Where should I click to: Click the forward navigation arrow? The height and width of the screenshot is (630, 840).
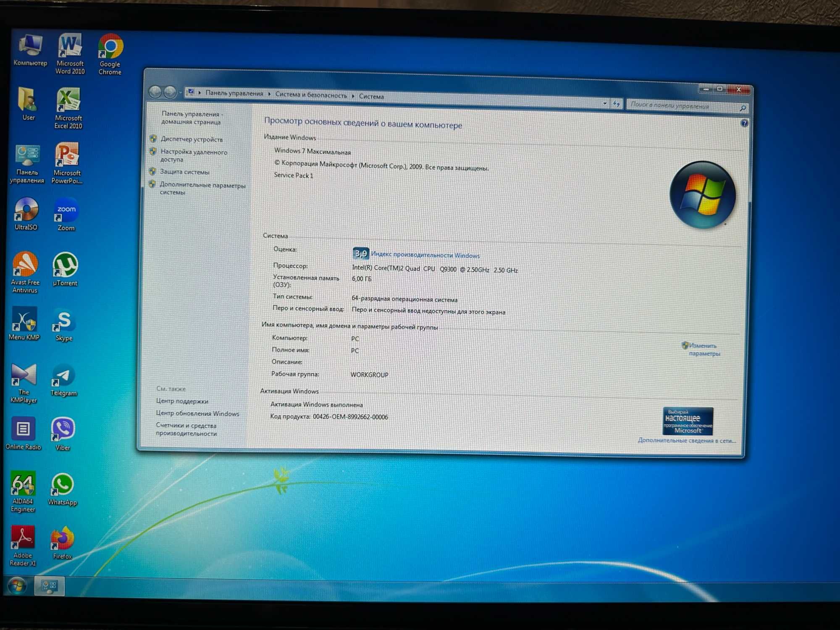tap(170, 92)
